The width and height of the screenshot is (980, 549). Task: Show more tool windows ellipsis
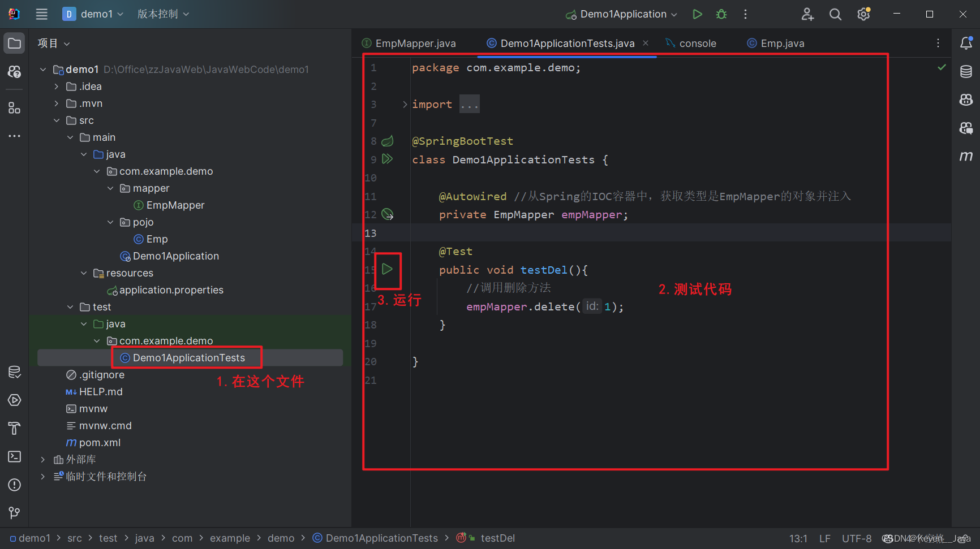tap(14, 136)
